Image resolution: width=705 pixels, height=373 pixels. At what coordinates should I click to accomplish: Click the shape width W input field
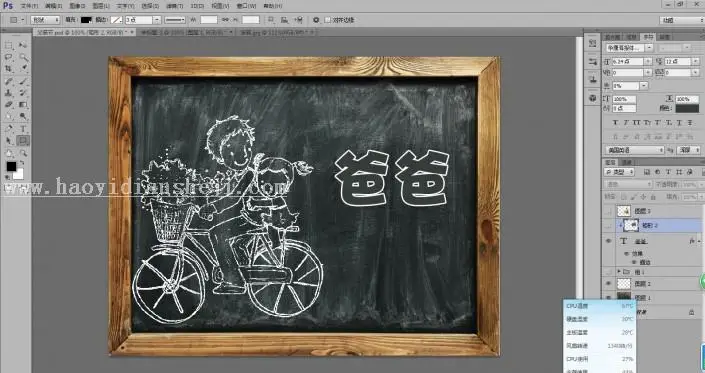coord(209,20)
